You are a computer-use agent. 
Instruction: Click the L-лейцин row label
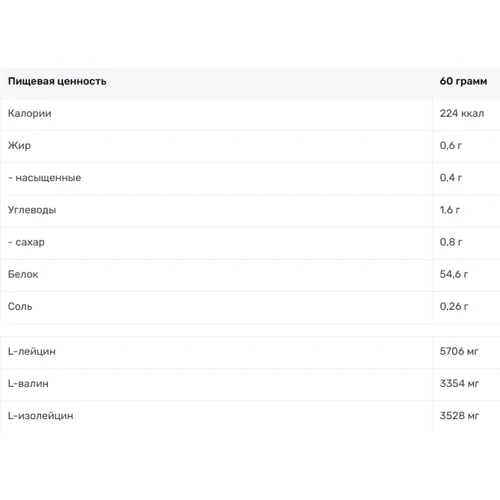point(32,351)
